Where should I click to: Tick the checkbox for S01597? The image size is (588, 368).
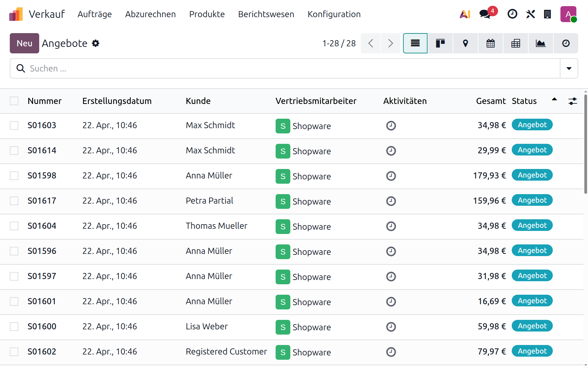[14, 276]
